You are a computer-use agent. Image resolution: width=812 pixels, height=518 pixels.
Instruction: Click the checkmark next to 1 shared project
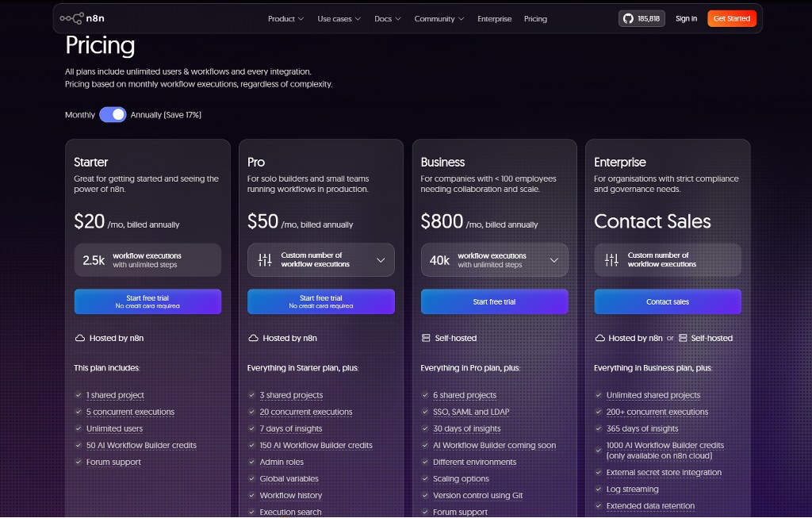click(x=79, y=395)
